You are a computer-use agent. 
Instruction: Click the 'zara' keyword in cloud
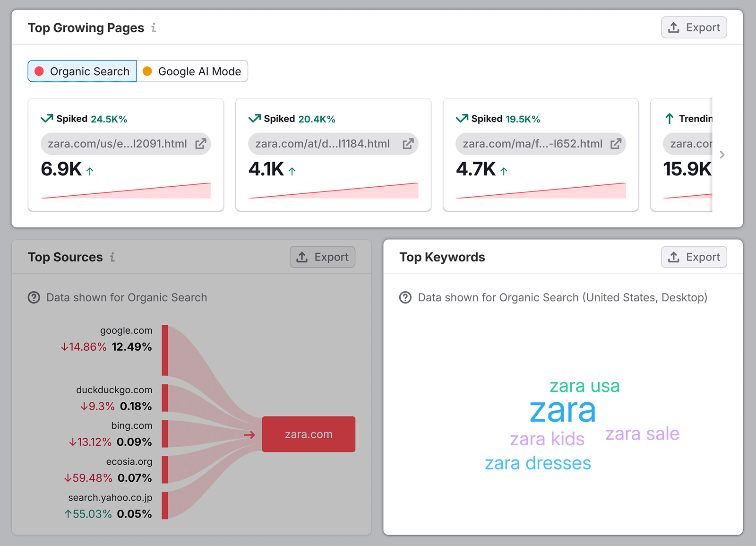563,410
